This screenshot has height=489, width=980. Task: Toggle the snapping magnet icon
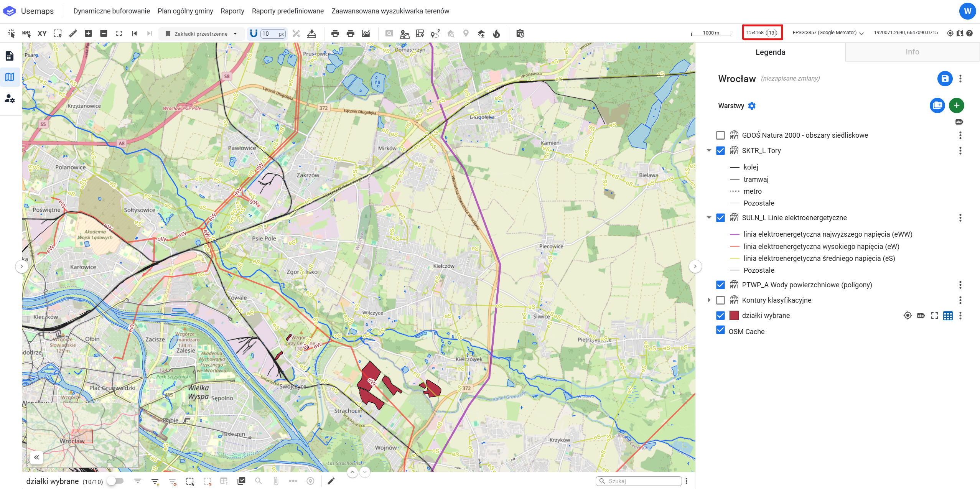(x=254, y=34)
